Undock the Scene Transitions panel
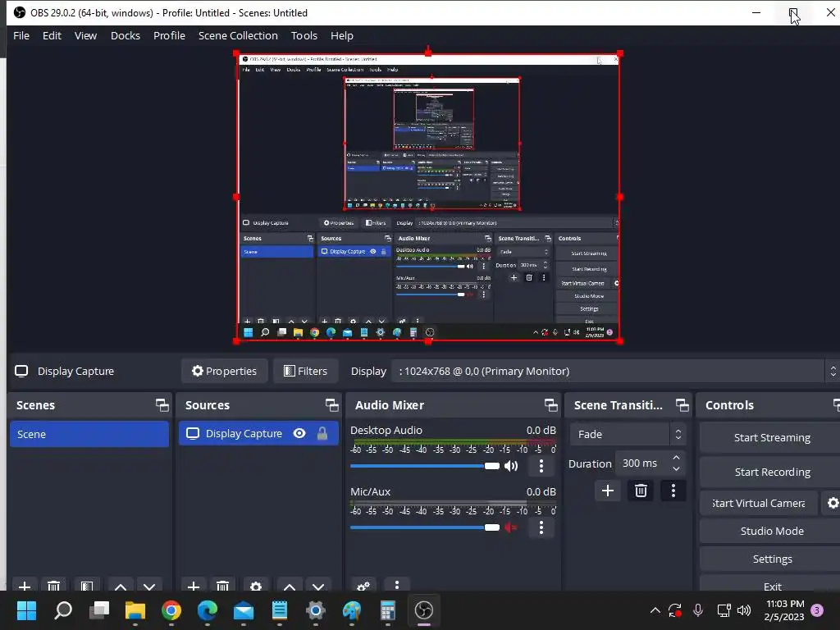The height and width of the screenshot is (630, 840). click(682, 405)
